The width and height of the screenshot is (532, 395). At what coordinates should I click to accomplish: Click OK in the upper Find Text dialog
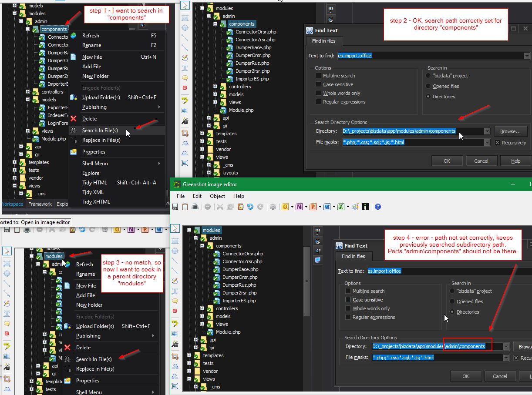tap(447, 161)
